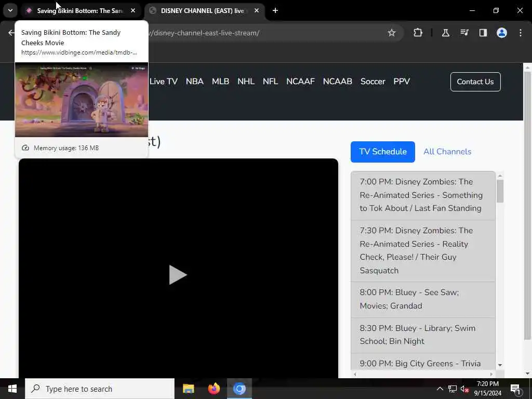Open the NFL nav link
532x399 pixels.
point(270,82)
